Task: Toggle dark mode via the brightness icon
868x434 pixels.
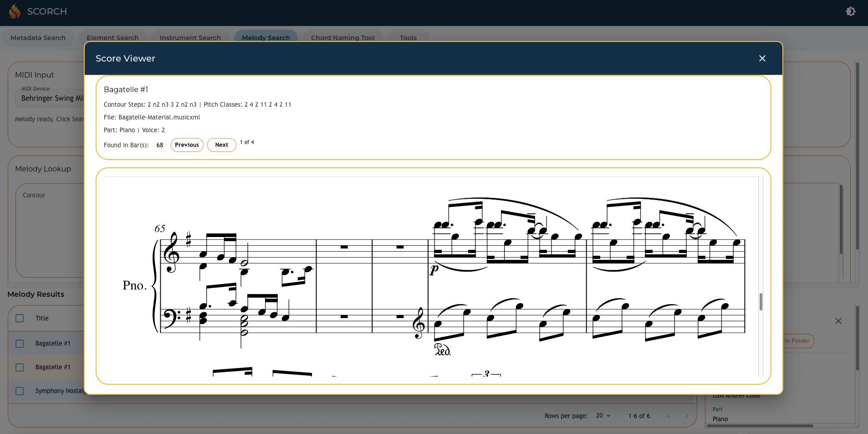Action: [851, 11]
